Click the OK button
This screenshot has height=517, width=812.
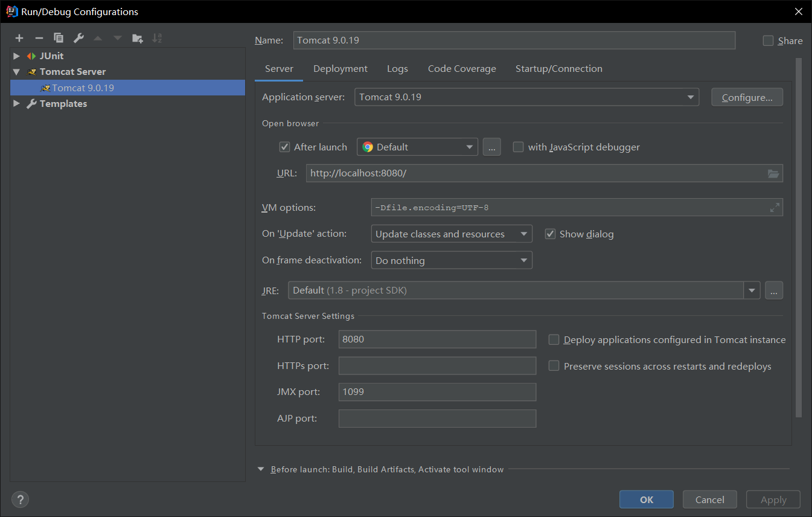coord(647,499)
